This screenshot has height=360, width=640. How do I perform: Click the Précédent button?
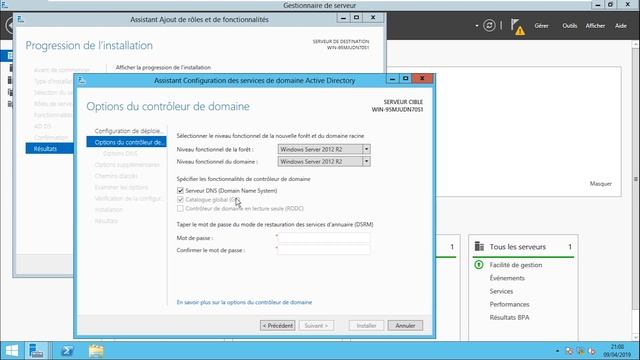click(278, 325)
